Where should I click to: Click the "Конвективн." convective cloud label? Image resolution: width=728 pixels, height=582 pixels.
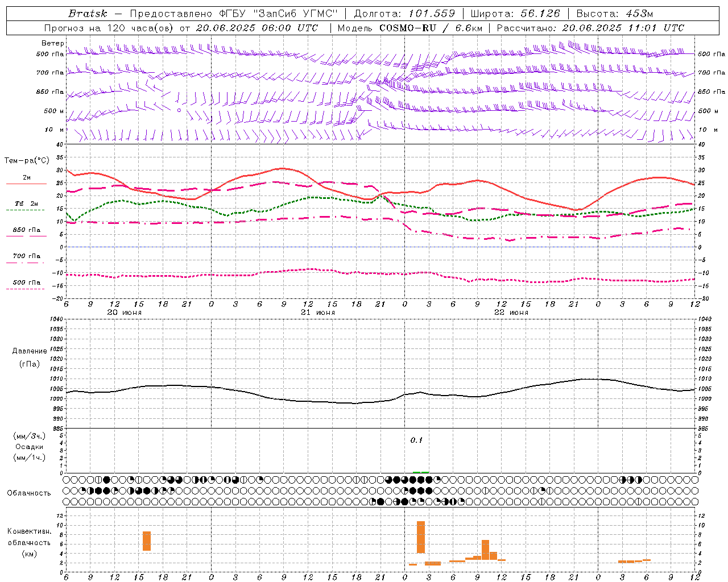29,531
